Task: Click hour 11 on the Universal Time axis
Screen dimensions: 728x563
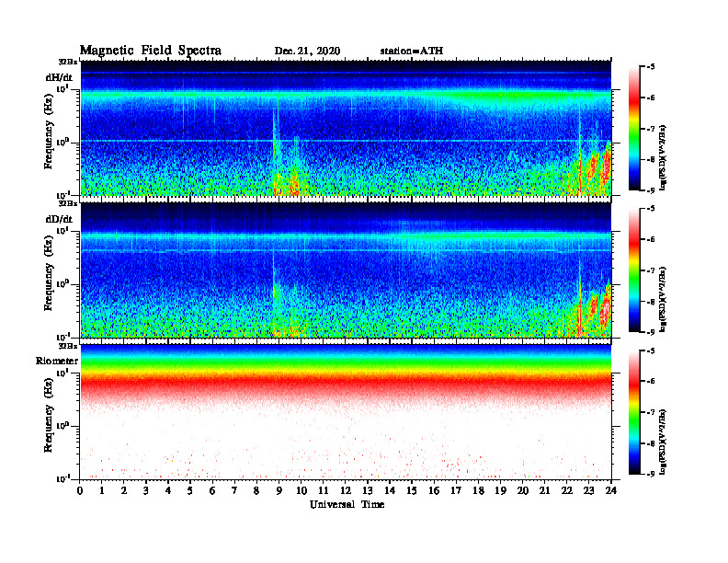Action: [x=324, y=490]
